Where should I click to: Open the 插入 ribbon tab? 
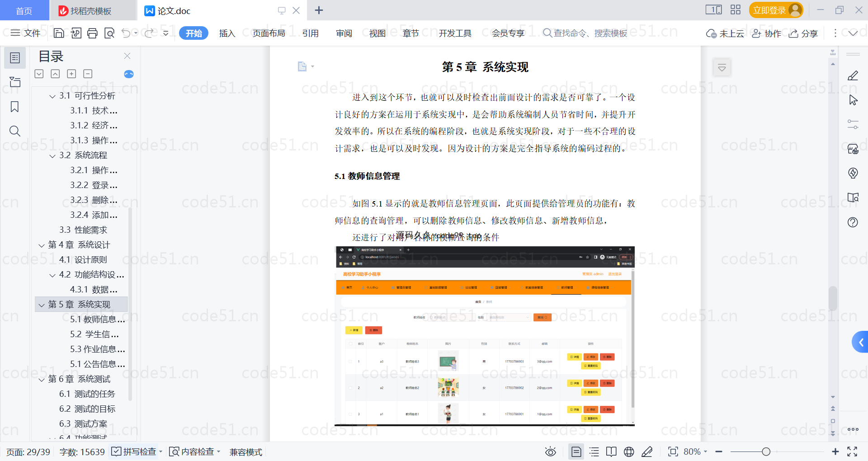tap(227, 33)
